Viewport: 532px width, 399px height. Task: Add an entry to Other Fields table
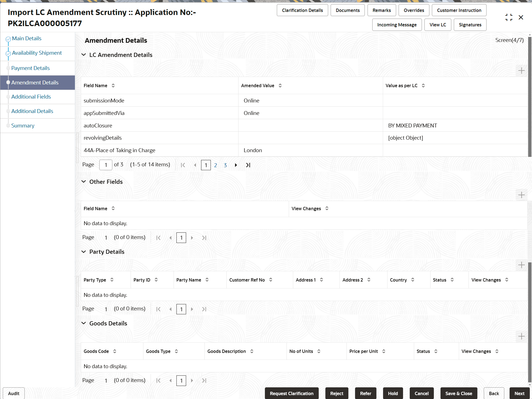point(521,195)
